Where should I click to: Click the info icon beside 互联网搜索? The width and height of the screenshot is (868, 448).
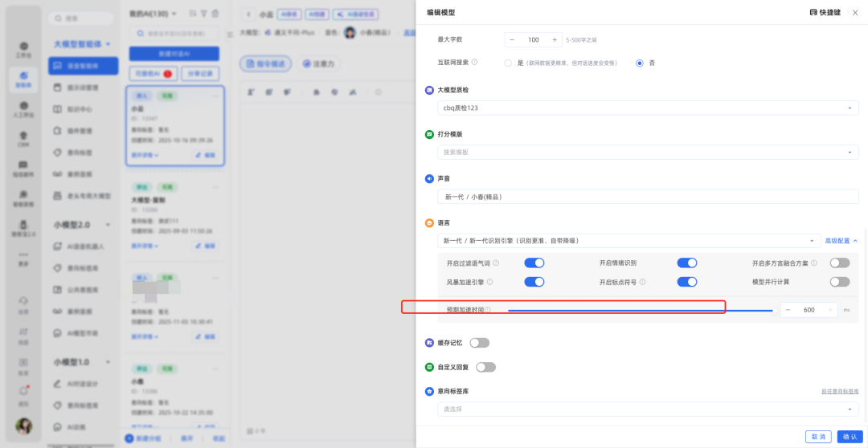(x=474, y=63)
